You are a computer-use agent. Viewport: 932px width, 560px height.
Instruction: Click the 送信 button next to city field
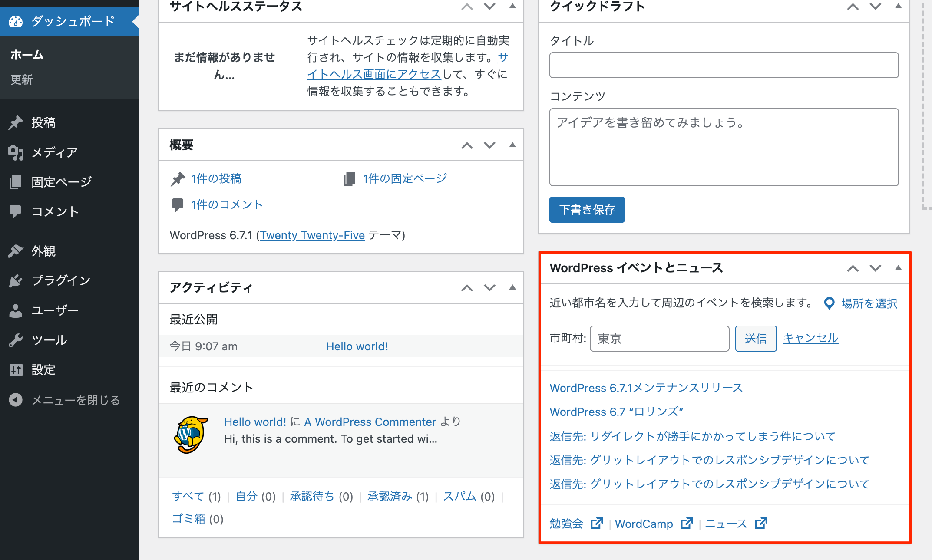755,339
